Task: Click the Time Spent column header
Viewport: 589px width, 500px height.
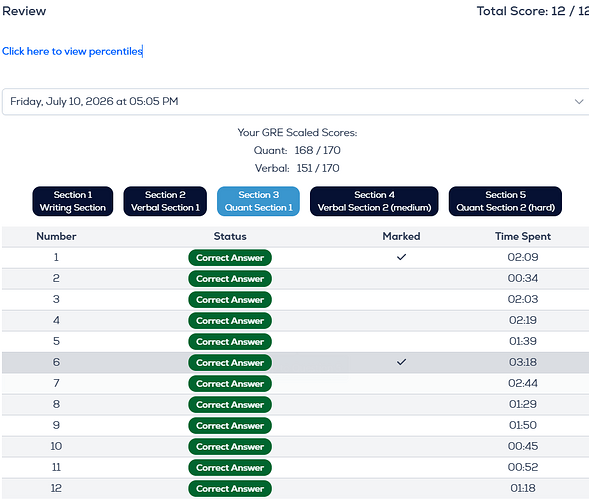Action: (523, 236)
